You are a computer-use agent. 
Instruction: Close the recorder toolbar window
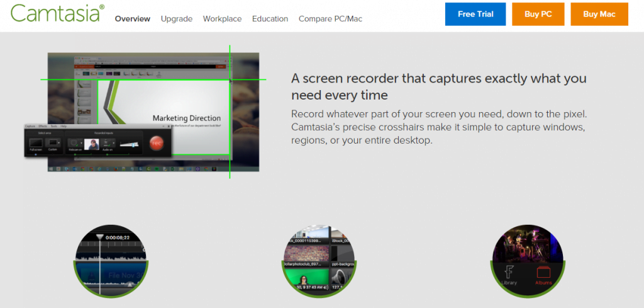[x=169, y=126]
